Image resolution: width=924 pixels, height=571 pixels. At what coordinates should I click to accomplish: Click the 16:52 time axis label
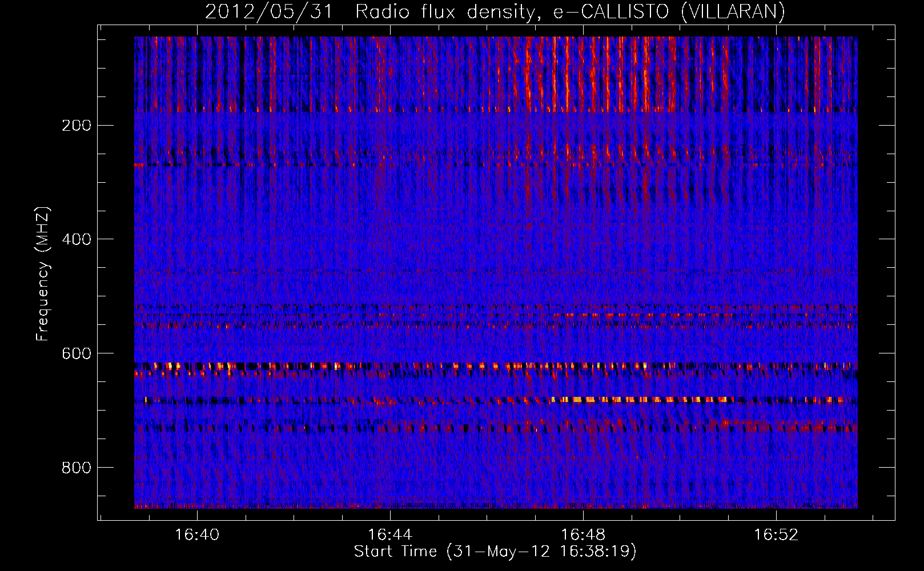[776, 535]
